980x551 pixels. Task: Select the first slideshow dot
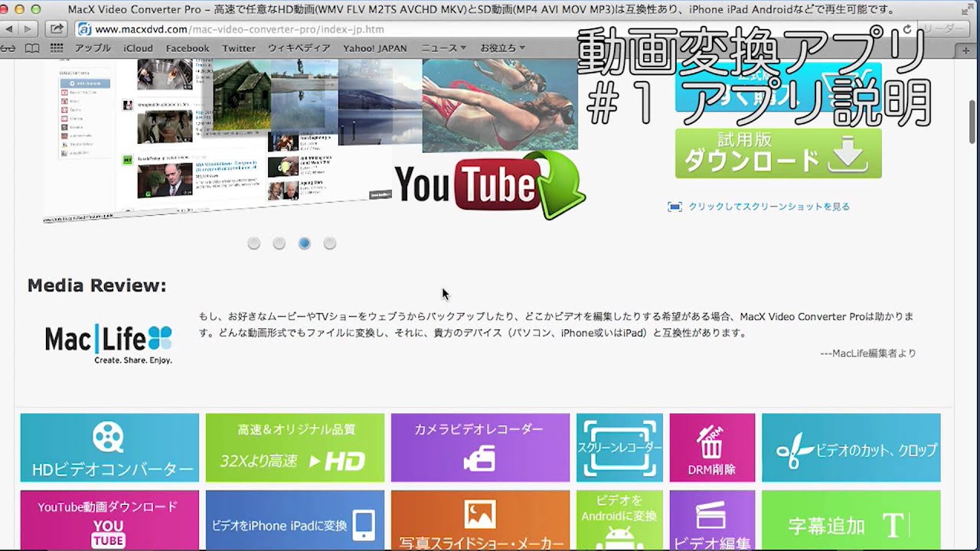254,243
